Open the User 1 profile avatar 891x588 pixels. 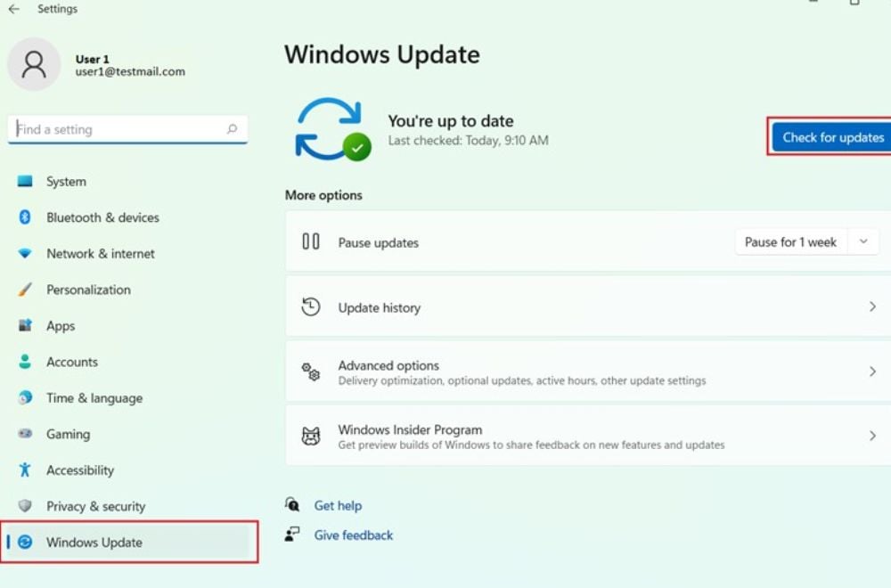tap(34, 64)
